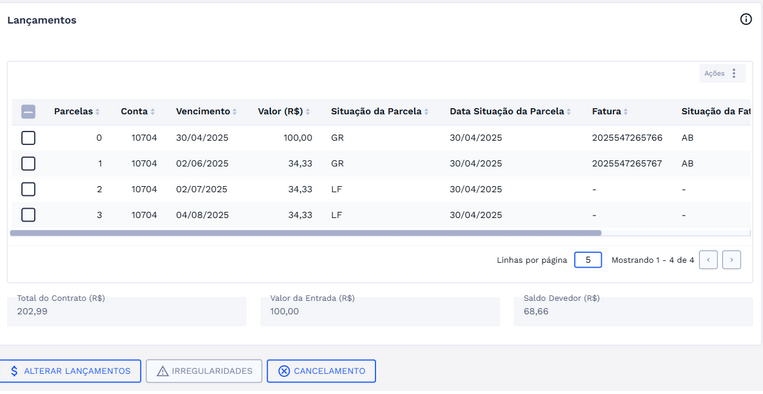Click vencimento date 04/08/2025
The height and width of the screenshot is (394, 763).
coord(202,215)
